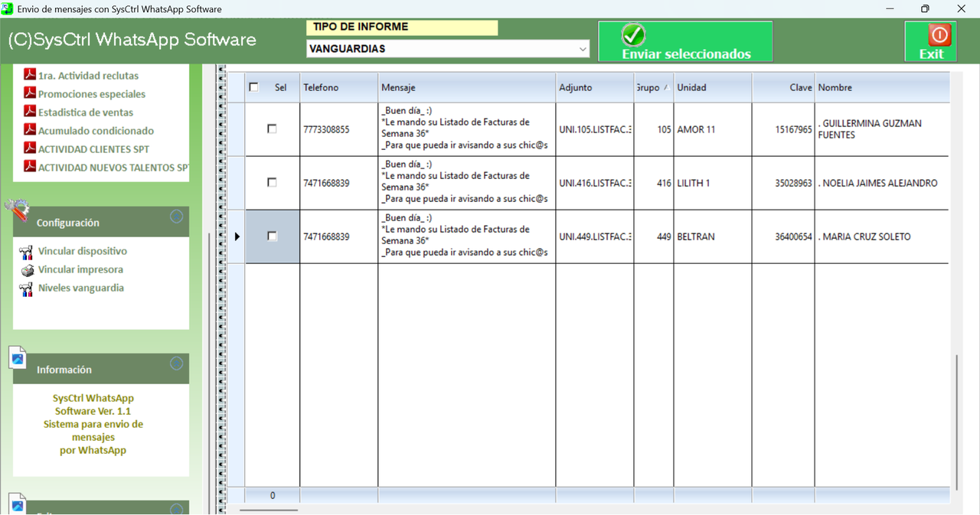The image size is (980, 515).
Task: Click the Adjunto column header
Action: (595, 87)
